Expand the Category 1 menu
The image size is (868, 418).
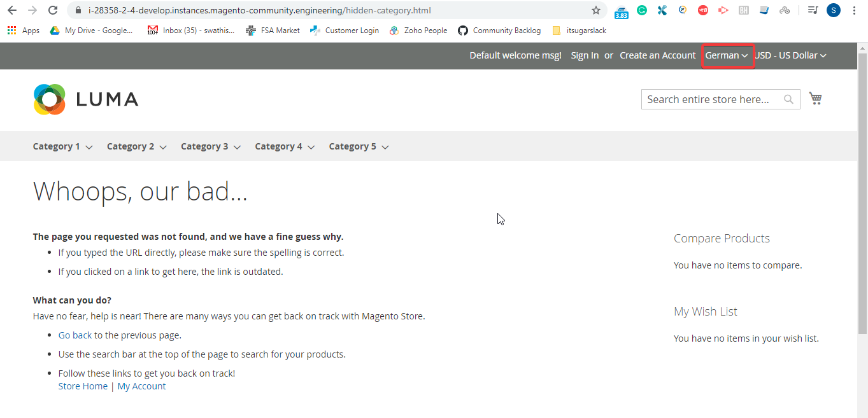click(62, 146)
